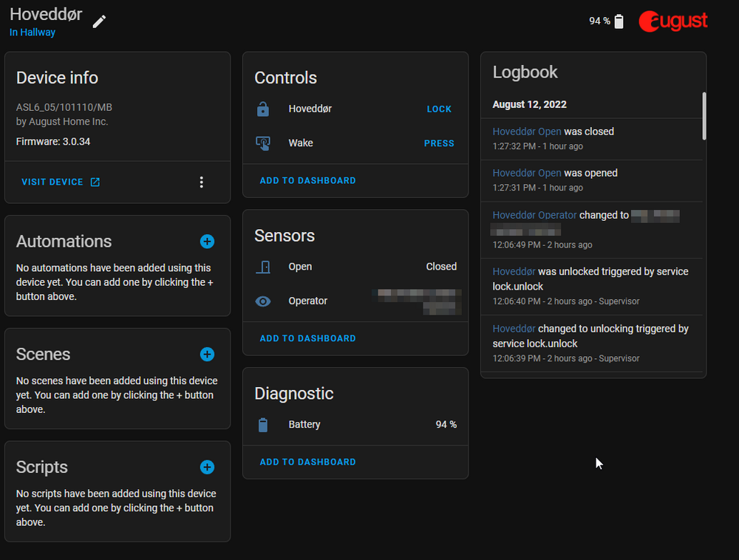Click the Wake gesture icon
The height and width of the screenshot is (560, 739).
263,143
